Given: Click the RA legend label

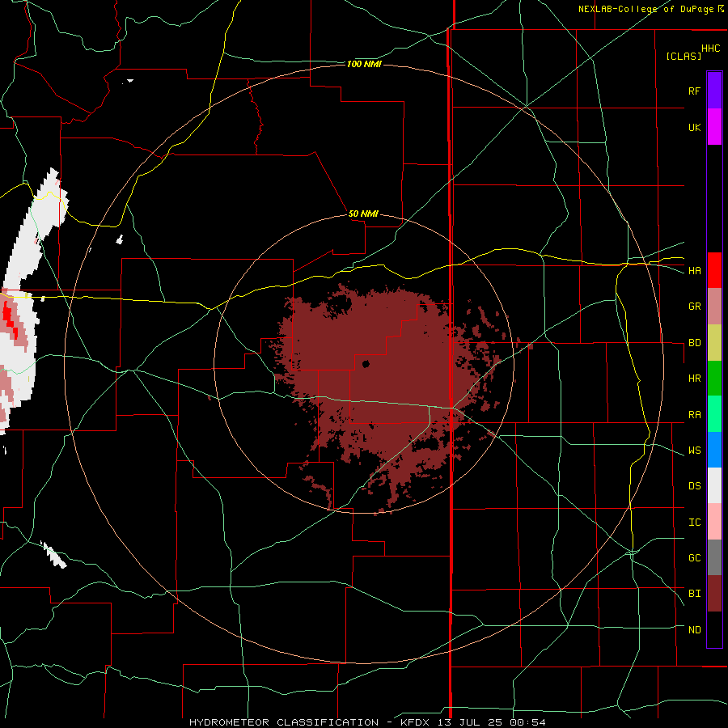Looking at the screenshot, I should (x=694, y=415).
